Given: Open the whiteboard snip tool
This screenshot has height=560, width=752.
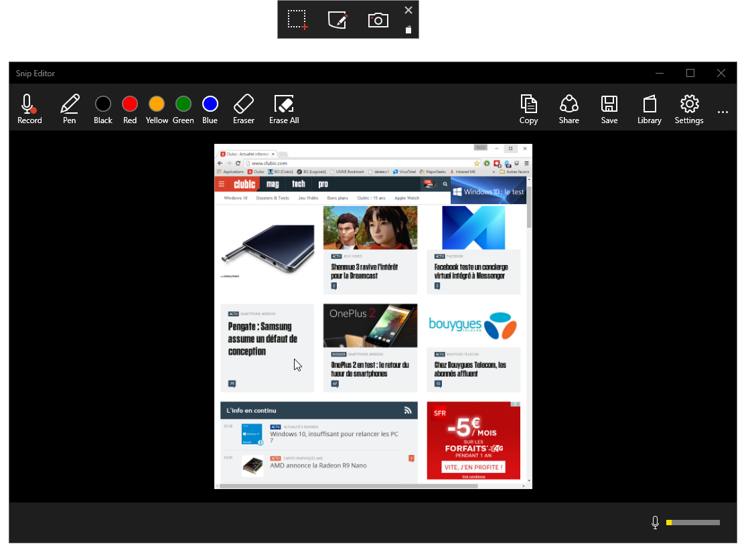Looking at the screenshot, I should click(338, 20).
